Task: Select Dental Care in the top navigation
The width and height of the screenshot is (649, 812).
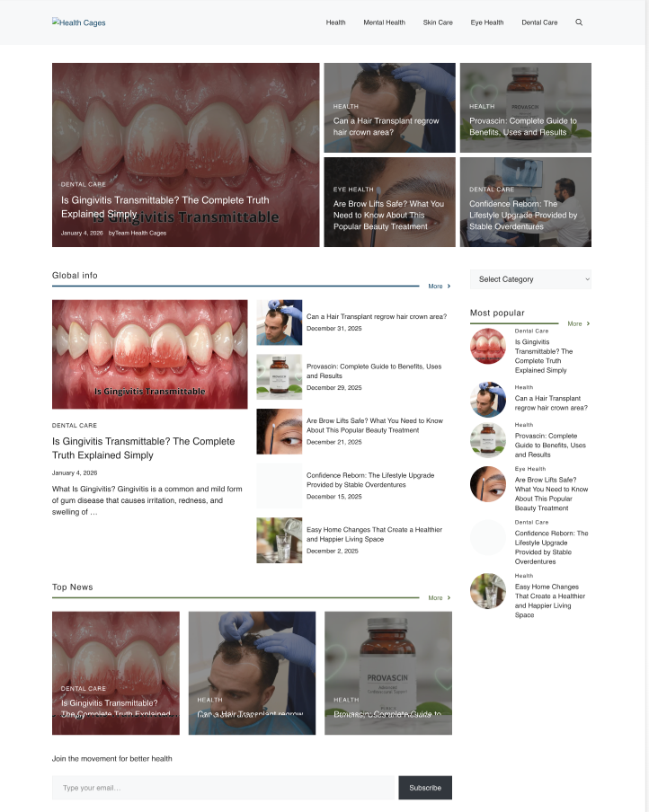Action: [539, 22]
